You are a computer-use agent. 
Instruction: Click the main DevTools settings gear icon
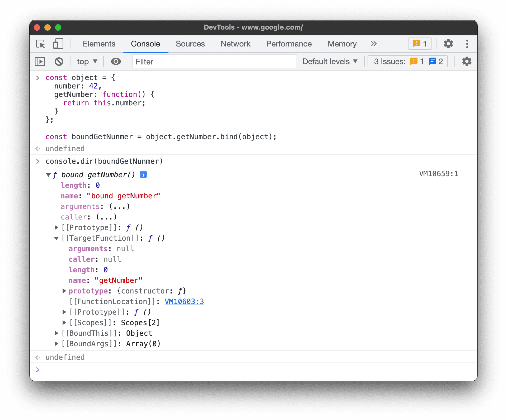[448, 43]
